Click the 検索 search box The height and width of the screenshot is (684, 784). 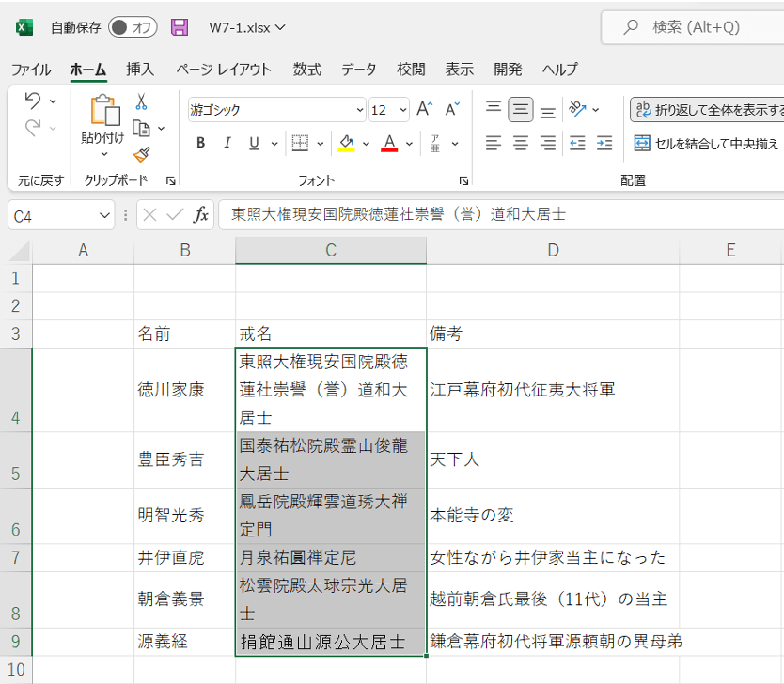(696, 27)
